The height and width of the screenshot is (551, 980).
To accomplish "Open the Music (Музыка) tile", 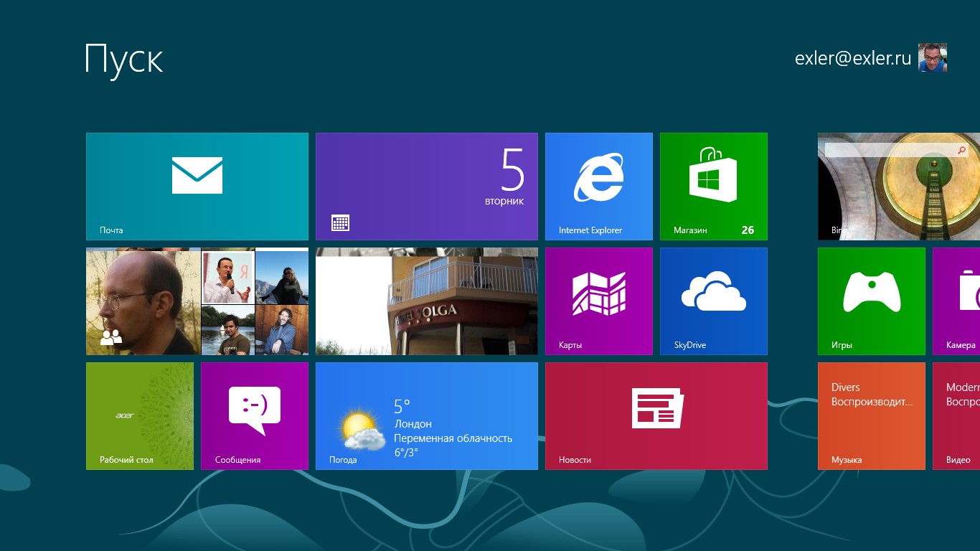I will click(872, 416).
